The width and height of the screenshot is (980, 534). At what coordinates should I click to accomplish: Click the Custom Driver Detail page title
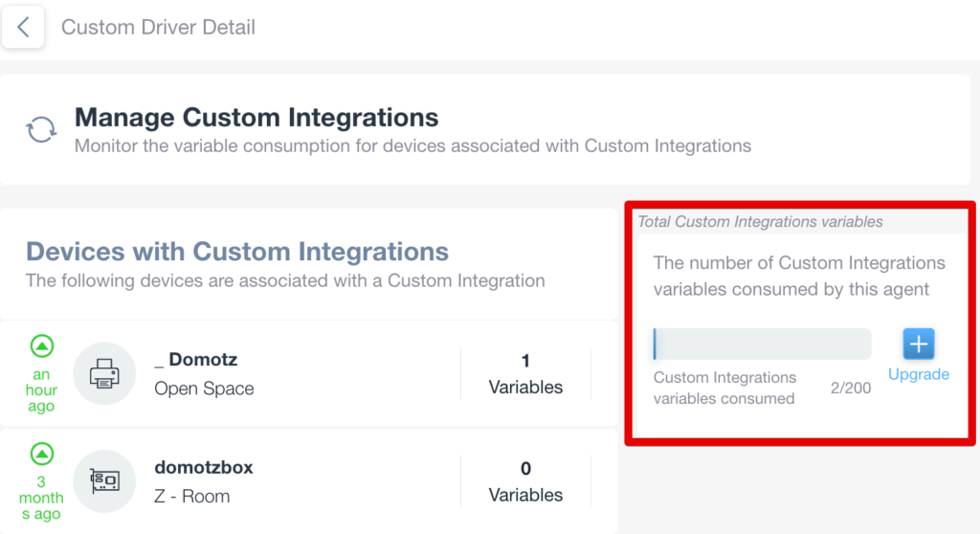click(x=158, y=27)
